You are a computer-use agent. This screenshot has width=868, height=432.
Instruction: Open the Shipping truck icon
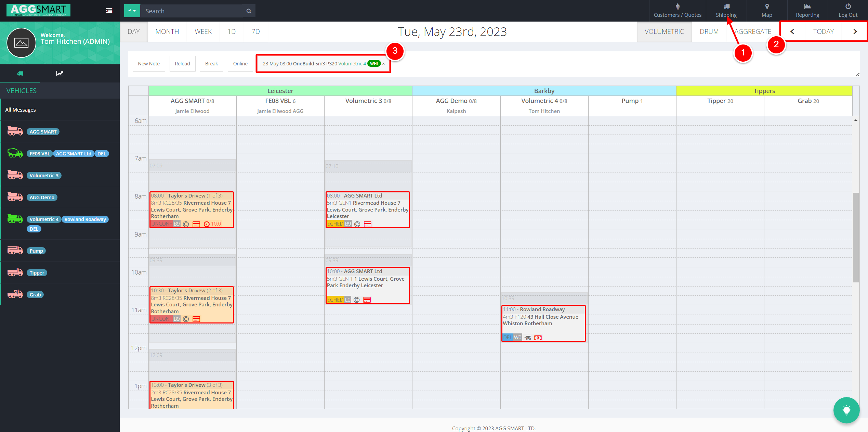click(726, 7)
